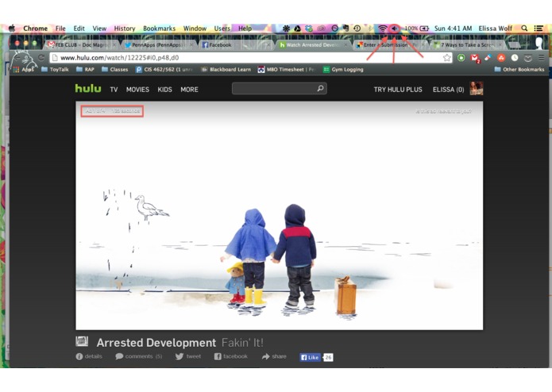Click the Time Machine menu bar icon

[x=357, y=29]
